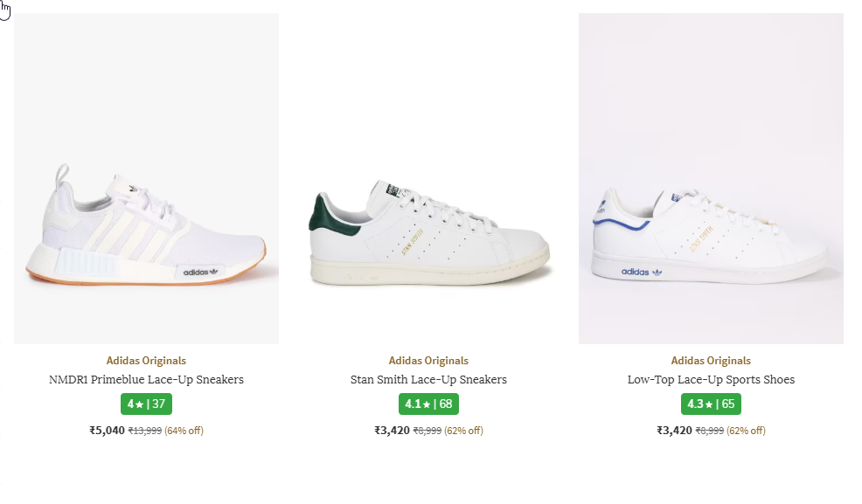Click the struck-through ₹13,999 original price
Screen dimensions: 862x504
145,431
